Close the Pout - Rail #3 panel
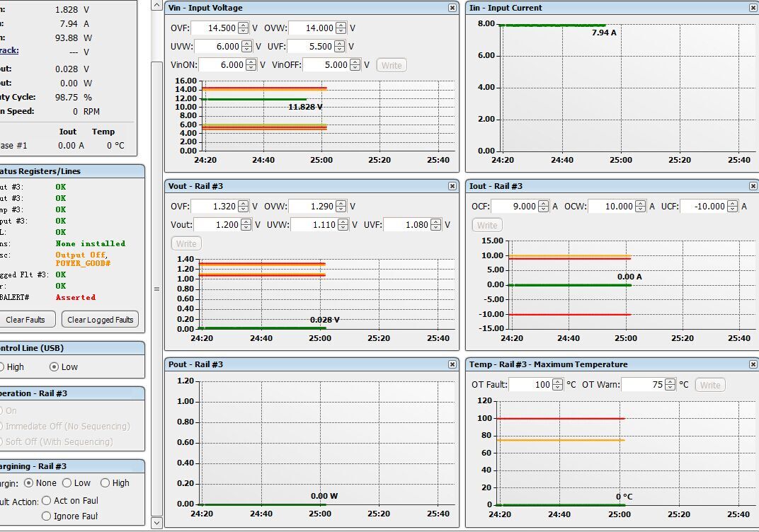 [x=452, y=364]
